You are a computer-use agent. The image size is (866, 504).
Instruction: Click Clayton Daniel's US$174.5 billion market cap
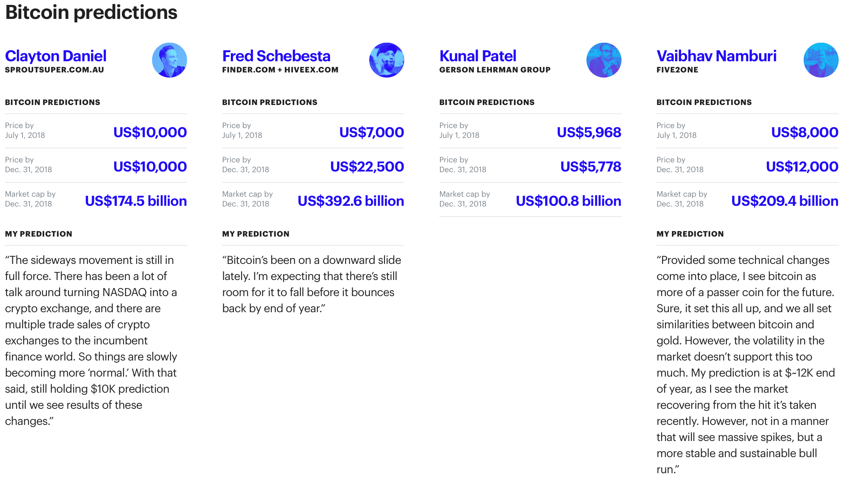[136, 201]
